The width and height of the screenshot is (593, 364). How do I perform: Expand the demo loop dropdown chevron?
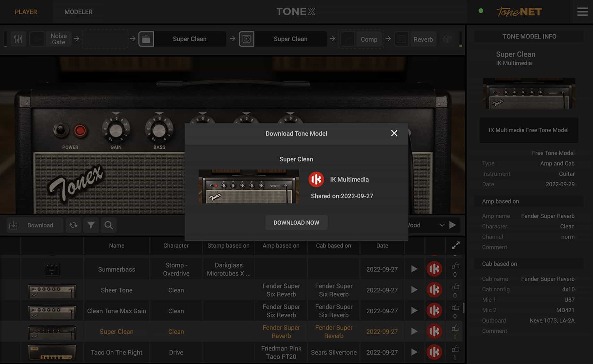click(442, 225)
